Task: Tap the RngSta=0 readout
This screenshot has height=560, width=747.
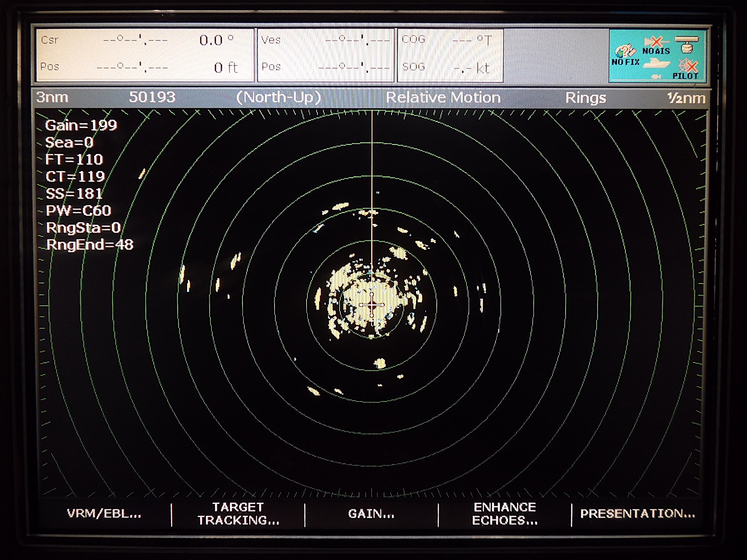Action: tap(83, 228)
